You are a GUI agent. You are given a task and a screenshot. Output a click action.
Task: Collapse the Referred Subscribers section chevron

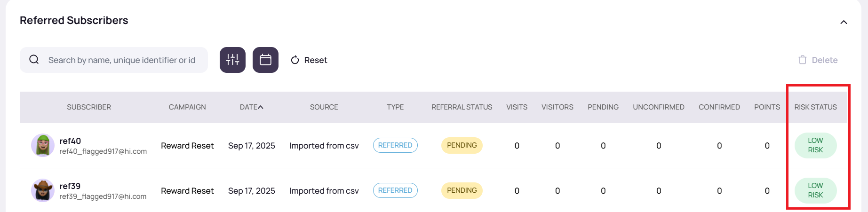[x=844, y=22]
